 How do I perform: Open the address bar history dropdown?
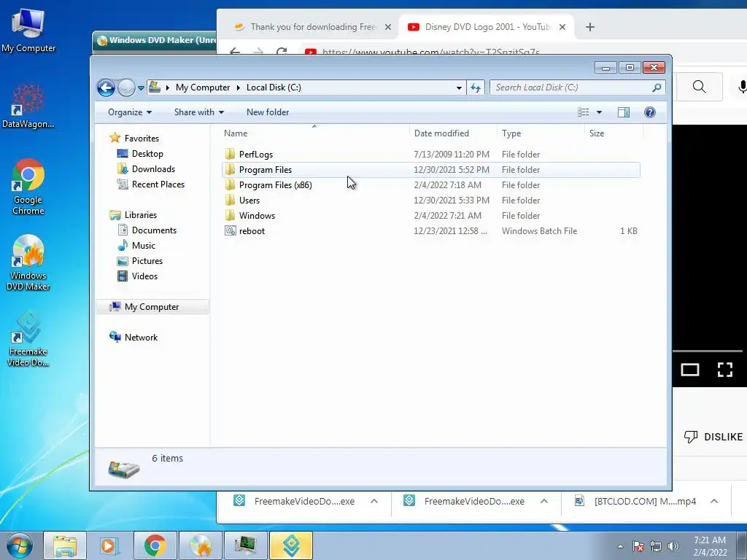click(x=459, y=87)
